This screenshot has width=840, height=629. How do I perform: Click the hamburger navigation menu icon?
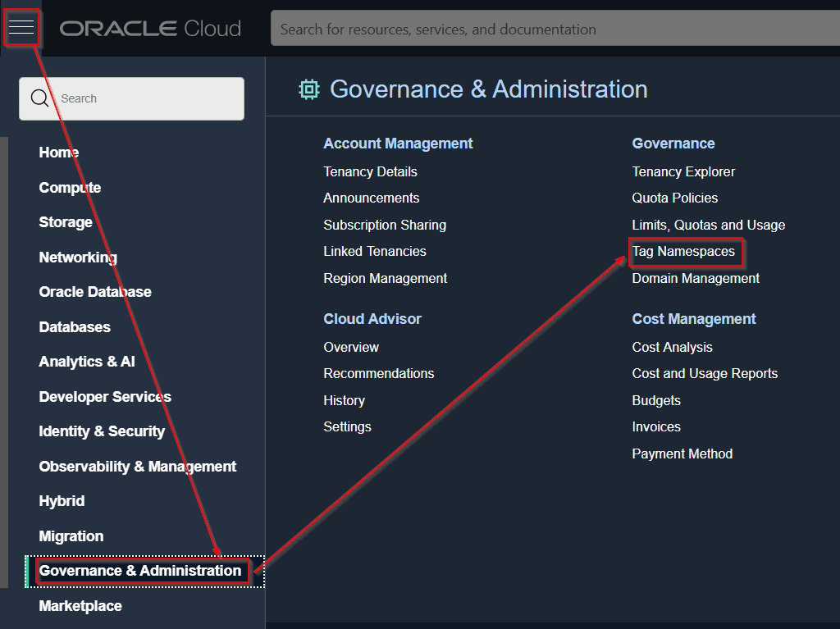click(x=21, y=28)
